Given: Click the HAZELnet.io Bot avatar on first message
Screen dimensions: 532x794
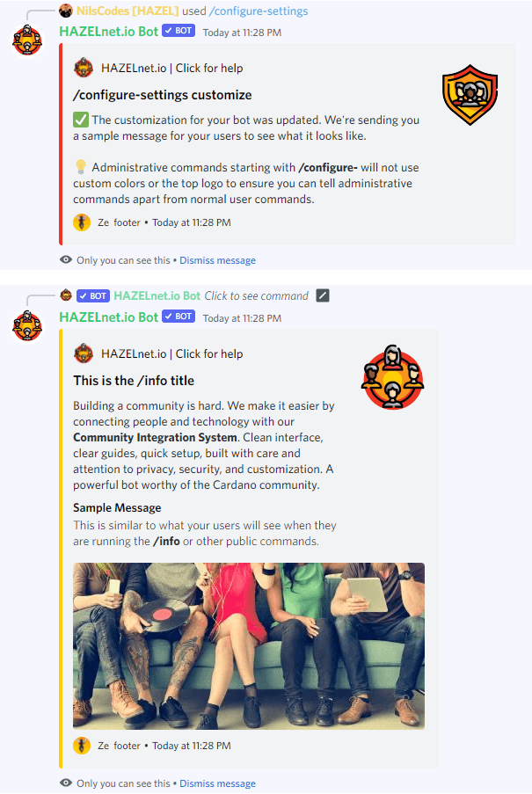Looking at the screenshot, I should click(x=27, y=40).
